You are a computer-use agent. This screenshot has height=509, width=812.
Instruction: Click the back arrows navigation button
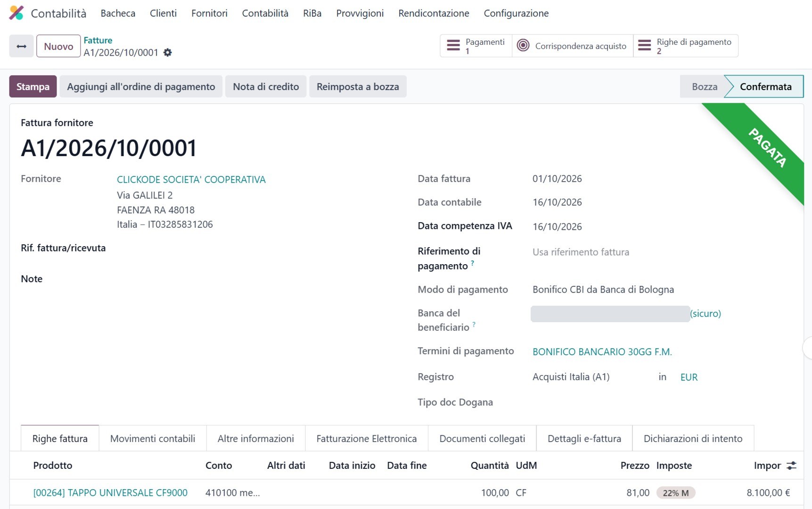[x=21, y=46]
